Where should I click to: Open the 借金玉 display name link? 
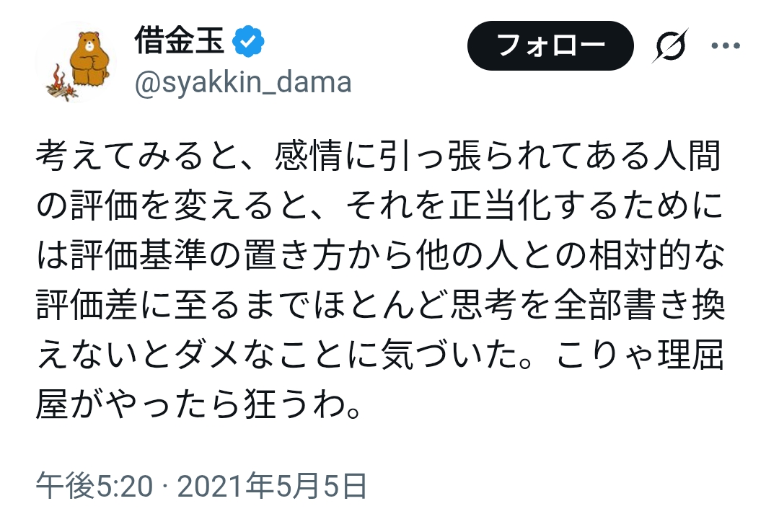pos(181,43)
